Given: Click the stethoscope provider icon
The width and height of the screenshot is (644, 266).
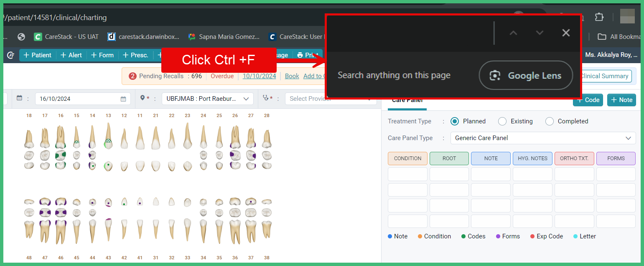Looking at the screenshot, I should [265, 98].
